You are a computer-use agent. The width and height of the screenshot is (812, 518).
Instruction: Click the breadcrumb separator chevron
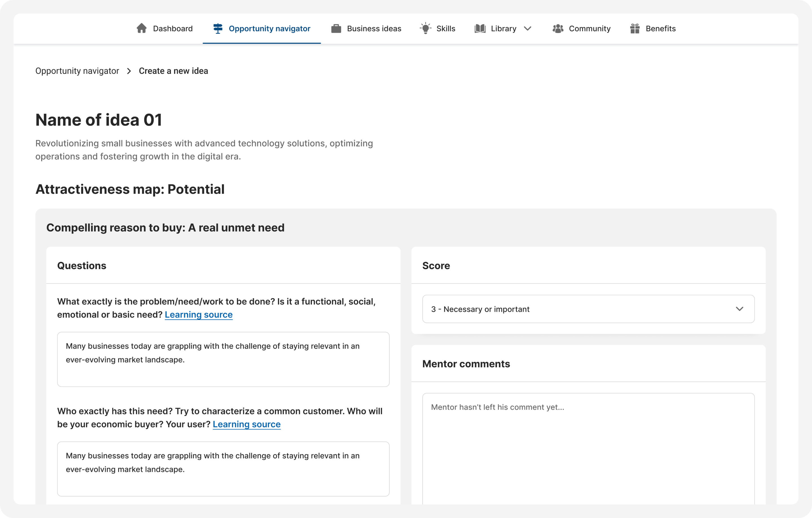click(129, 71)
